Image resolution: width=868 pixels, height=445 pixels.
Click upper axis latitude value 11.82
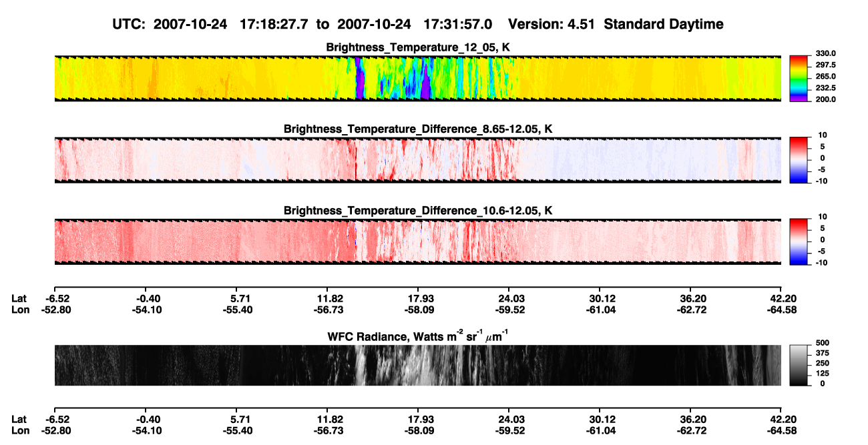click(330, 298)
